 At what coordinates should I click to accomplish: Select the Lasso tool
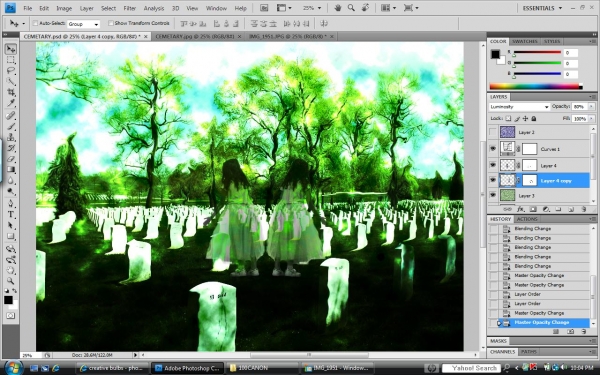[11, 70]
